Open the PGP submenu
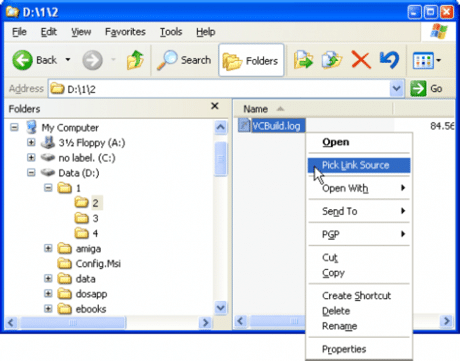 point(359,234)
